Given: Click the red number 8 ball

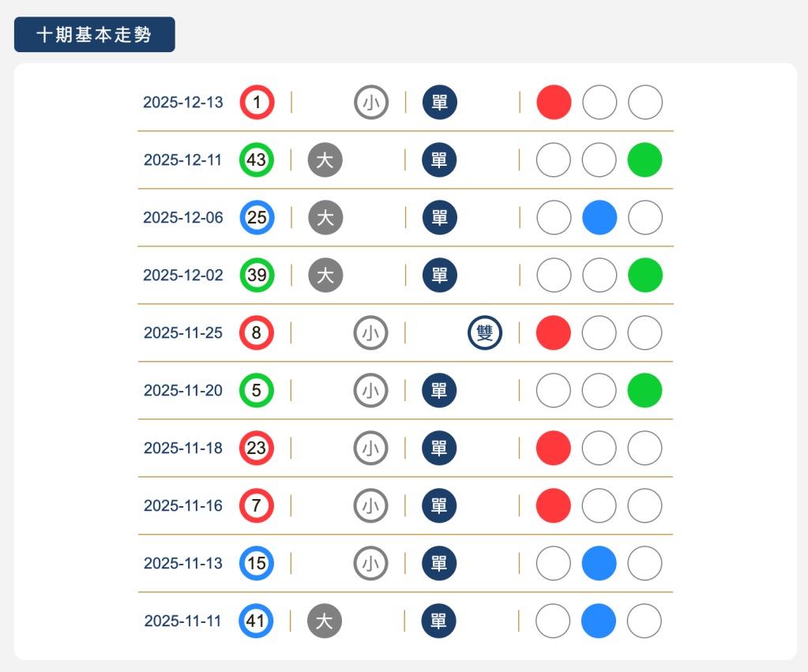Looking at the screenshot, I should [x=257, y=333].
